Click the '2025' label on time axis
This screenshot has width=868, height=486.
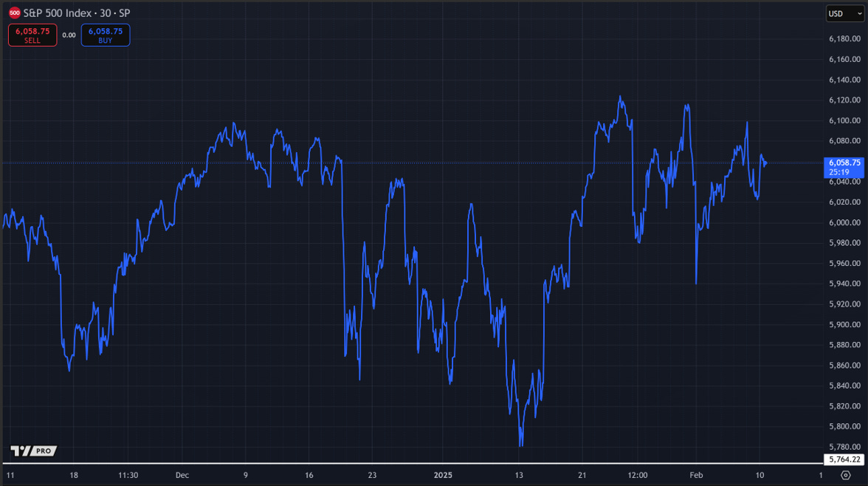pyautogui.click(x=443, y=475)
